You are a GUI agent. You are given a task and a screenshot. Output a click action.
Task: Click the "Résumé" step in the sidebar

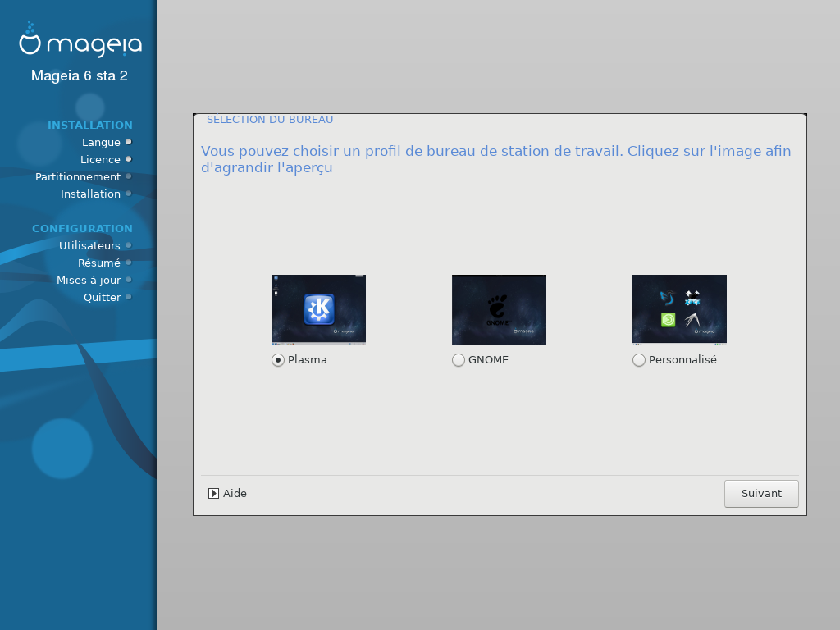99,263
